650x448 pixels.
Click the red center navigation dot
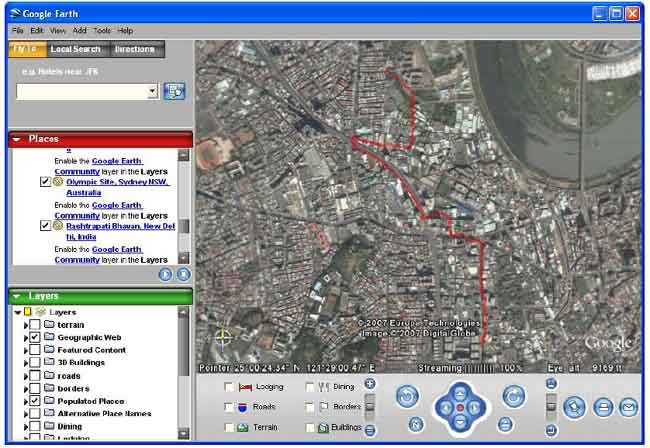460,408
